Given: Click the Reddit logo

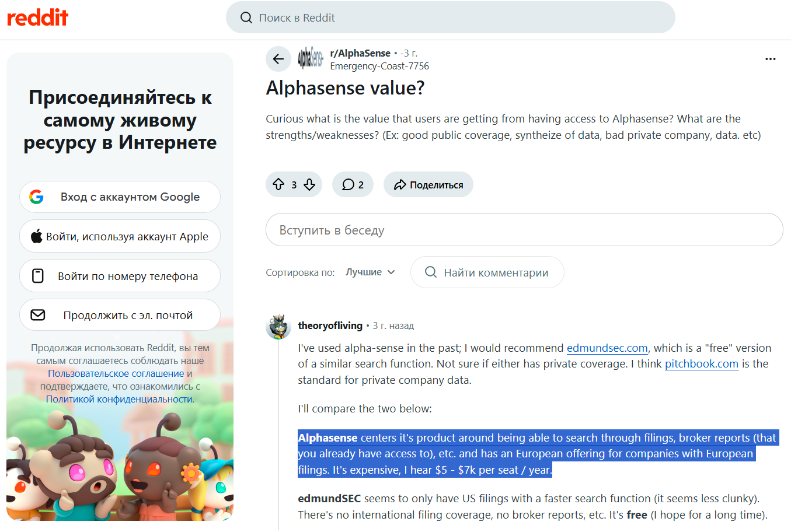Looking at the screenshot, I should (x=37, y=17).
